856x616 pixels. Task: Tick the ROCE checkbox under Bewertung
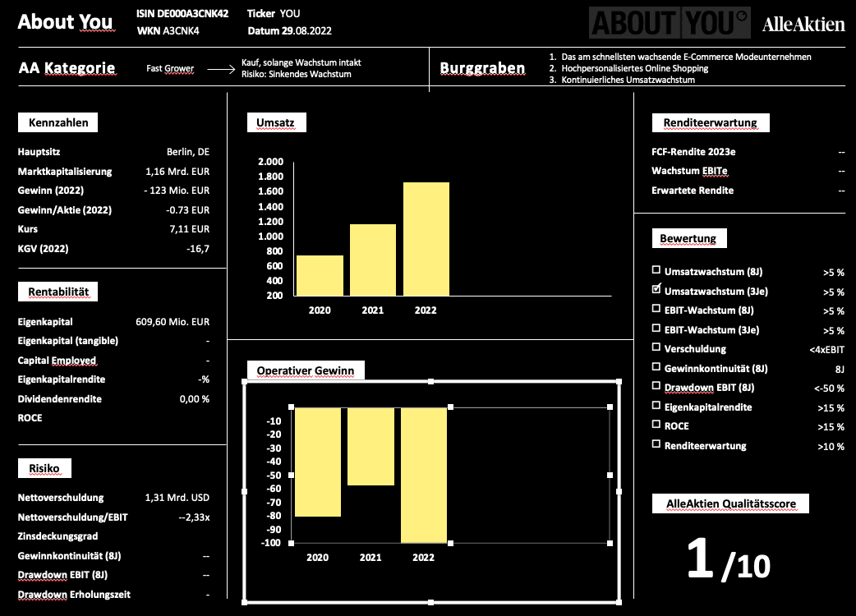click(x=656, y=425)
